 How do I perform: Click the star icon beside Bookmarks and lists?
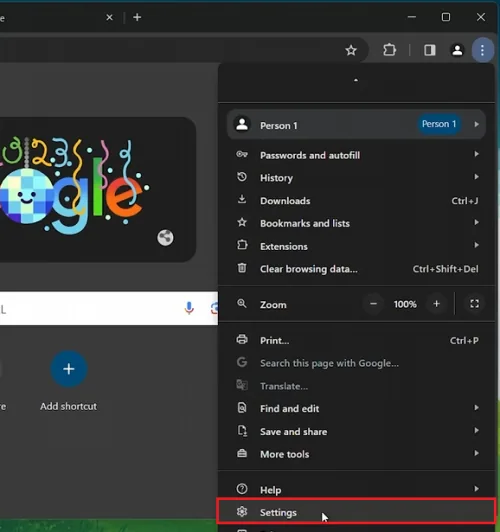[242, 222]
